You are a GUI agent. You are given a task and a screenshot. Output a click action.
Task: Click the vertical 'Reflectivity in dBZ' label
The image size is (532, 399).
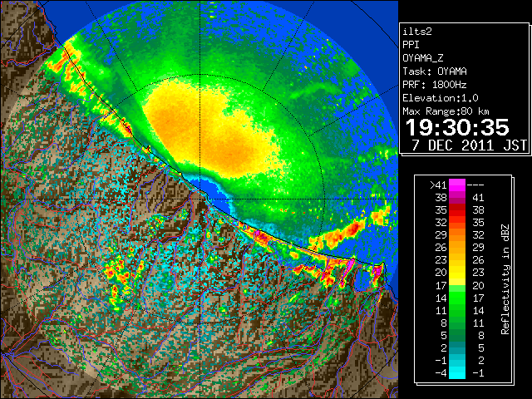pyautogui.click(x=505, y=279)
